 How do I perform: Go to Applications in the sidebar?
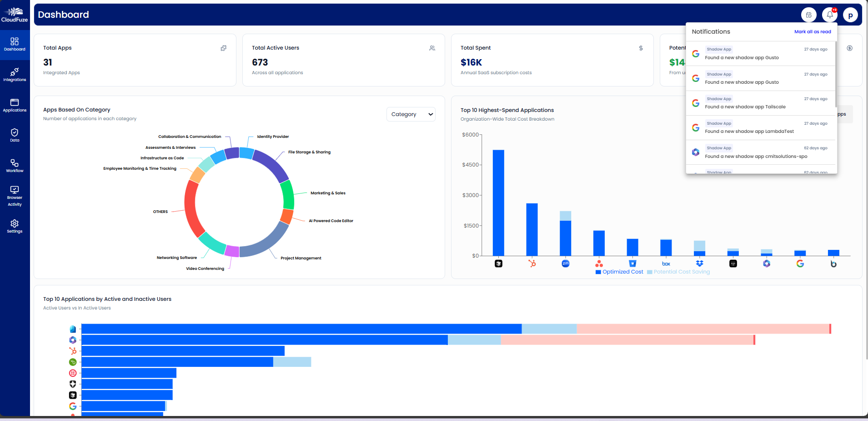15,105
